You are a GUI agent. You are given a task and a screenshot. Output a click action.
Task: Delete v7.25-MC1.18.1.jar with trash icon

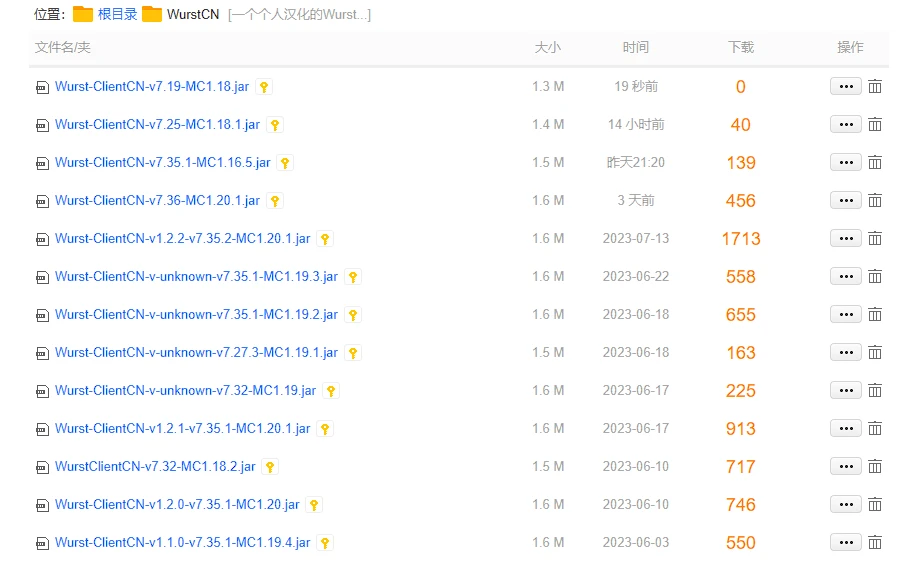pos(875,125)
